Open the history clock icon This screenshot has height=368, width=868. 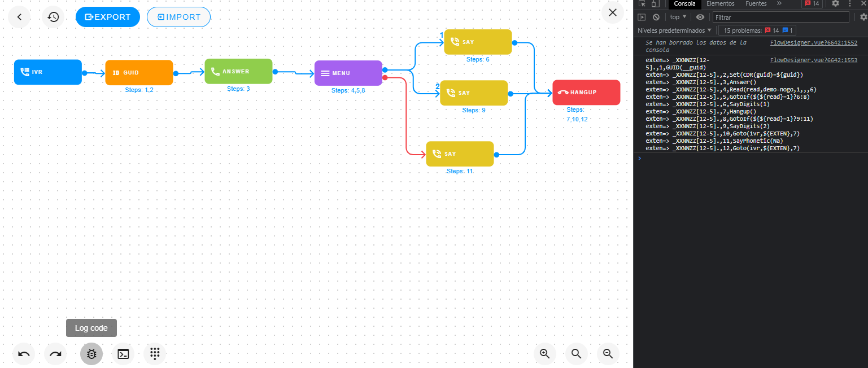pos(53,17)
